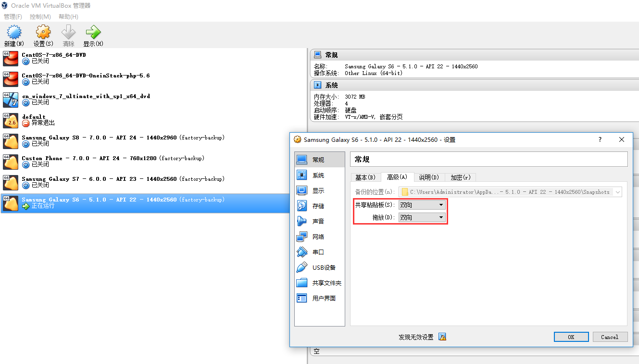Switch to the 加密(r) tab
639x364 pixels.
point(460,177)
